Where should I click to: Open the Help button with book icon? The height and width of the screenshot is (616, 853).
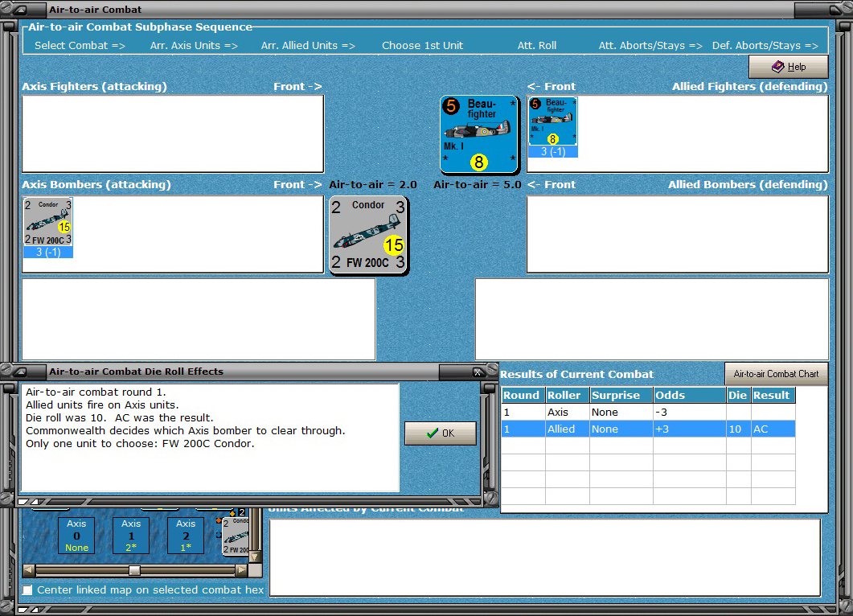788,67
